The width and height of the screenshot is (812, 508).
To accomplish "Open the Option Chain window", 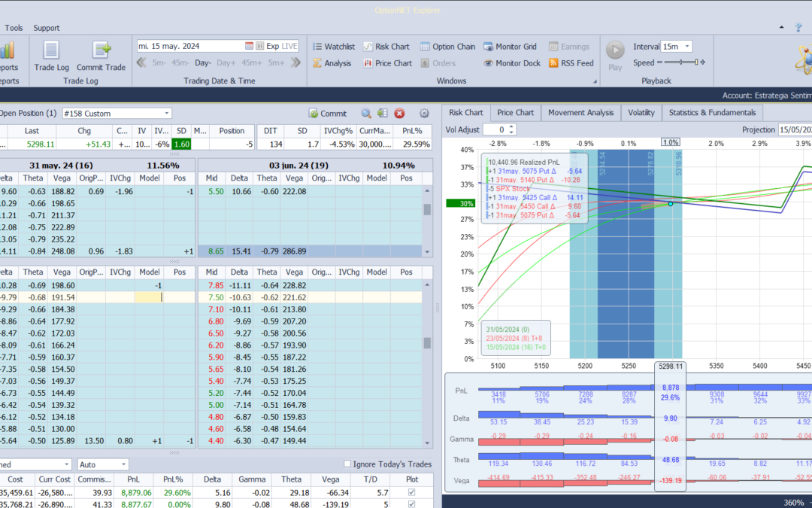I will pyautogui.click(x=447, y=47).
